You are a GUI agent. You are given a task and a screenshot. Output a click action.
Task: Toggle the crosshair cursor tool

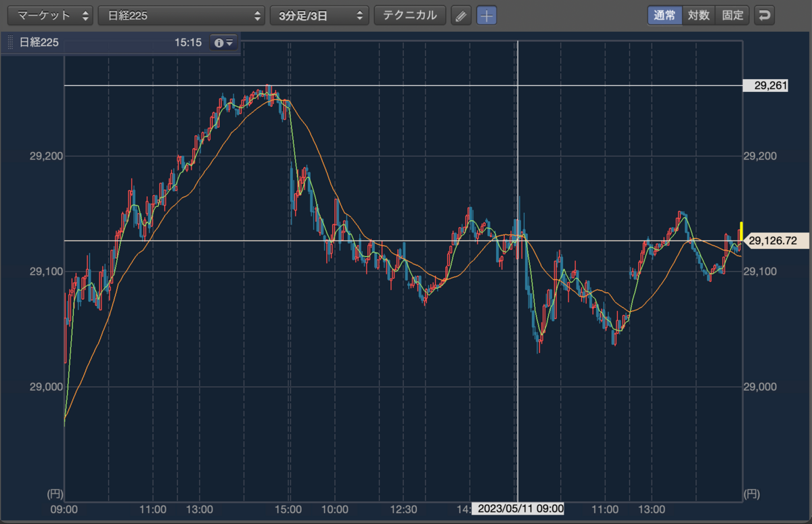coord(487,16)
